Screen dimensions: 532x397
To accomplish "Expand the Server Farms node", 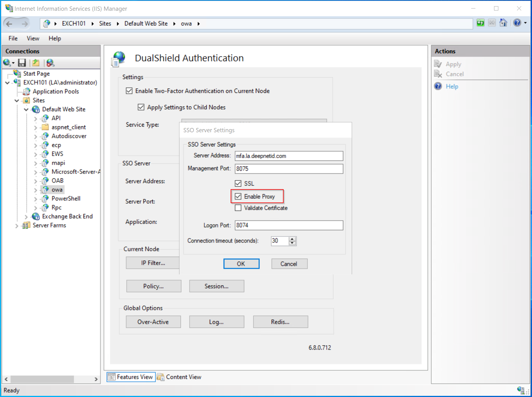I will [17, 226].
